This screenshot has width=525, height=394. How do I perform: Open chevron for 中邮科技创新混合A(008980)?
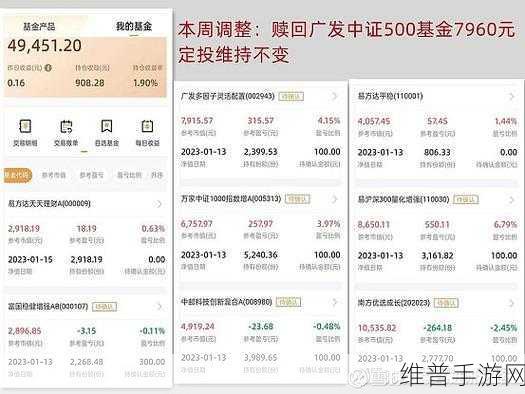(x=334, y=302)
